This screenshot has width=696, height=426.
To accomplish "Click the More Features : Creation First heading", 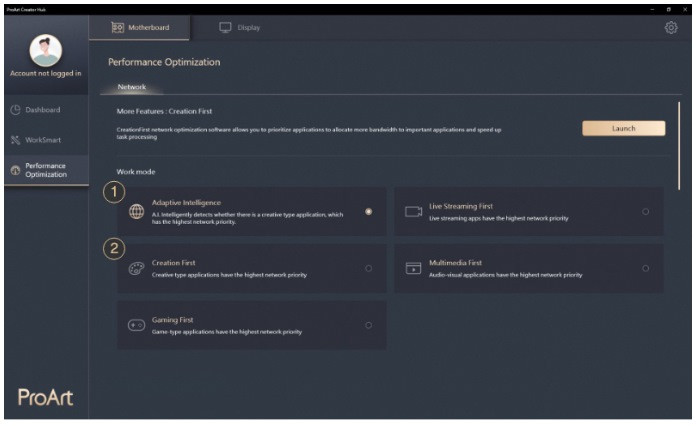I will [164, 111].
